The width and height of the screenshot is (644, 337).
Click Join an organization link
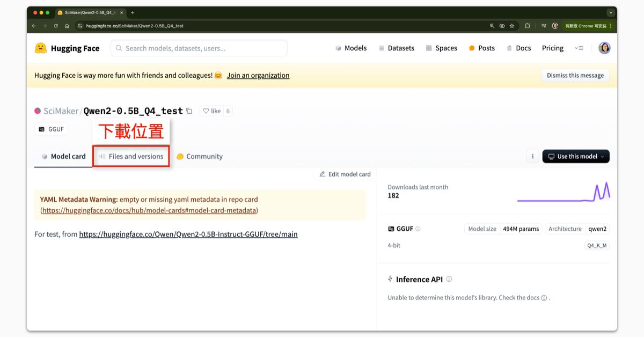coord(258,76)
